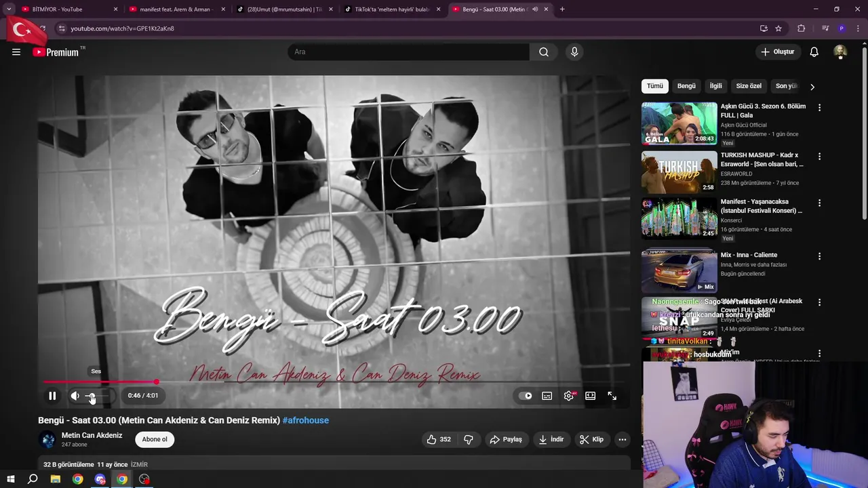This screenshot has width=868, height=488.
Task: Pause the video playback
Action: coord(52,396)
